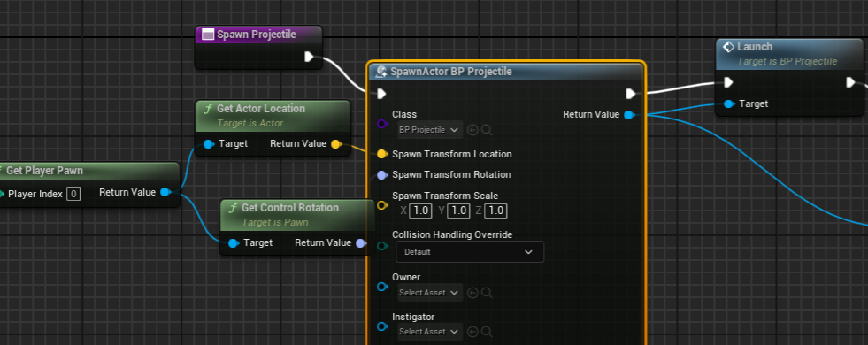The width and height of the screenshot is (868, 345).
Task: Click the Launch node function icon
Action: click(x=728, y=47)
